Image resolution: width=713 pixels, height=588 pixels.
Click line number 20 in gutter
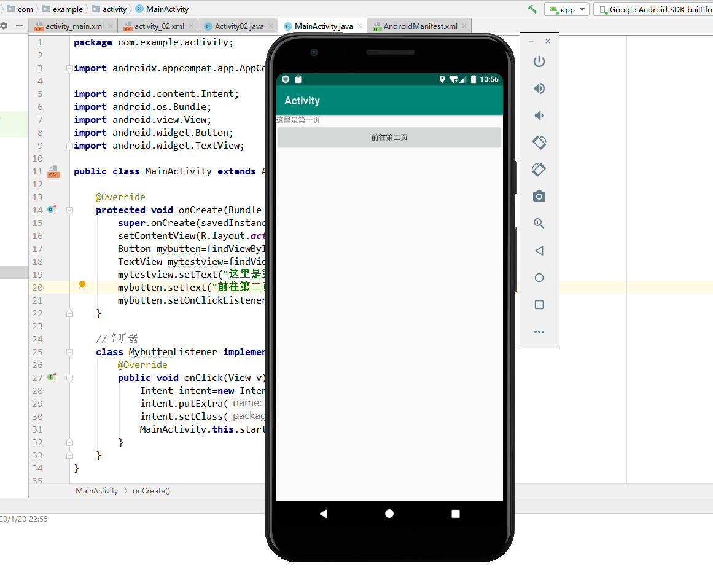[37, 288]
